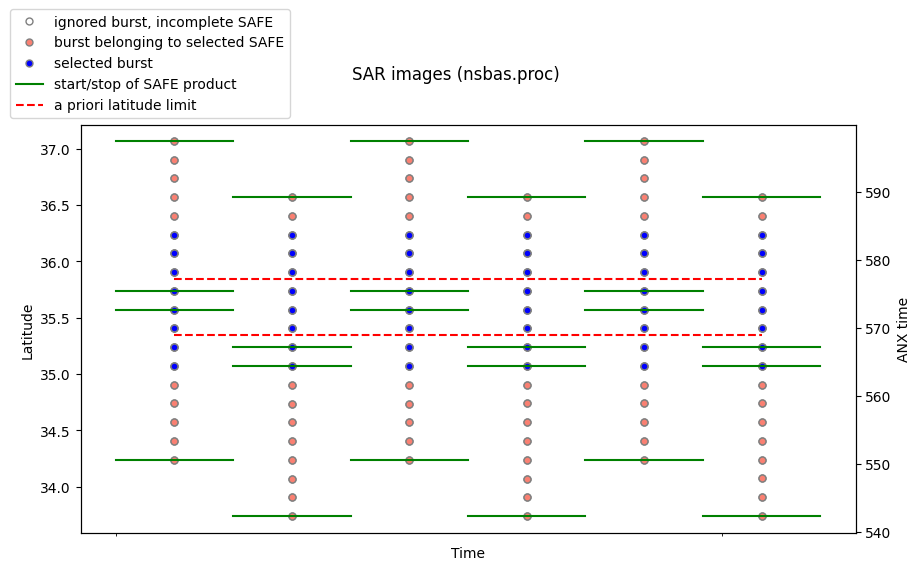Click the green line legend sample for SAFE product
The image size is (921, 570).
(x=29, y=84)
